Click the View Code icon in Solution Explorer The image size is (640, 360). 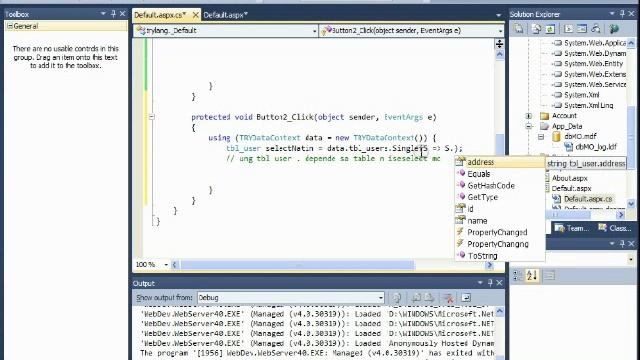point(569,29)
